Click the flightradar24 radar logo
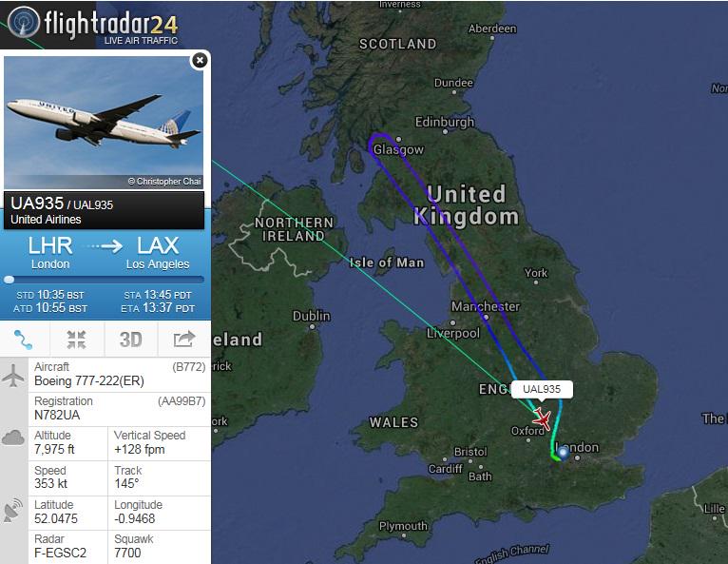 coord(23,22)
